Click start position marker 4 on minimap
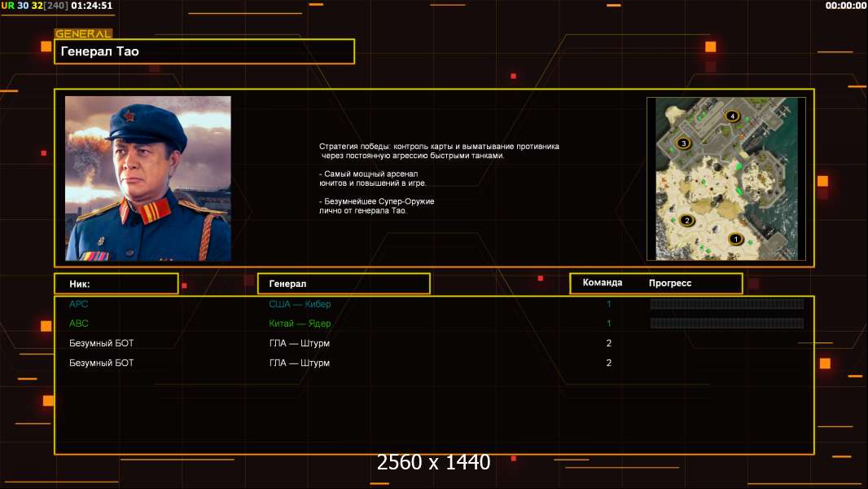 point(732,116)
